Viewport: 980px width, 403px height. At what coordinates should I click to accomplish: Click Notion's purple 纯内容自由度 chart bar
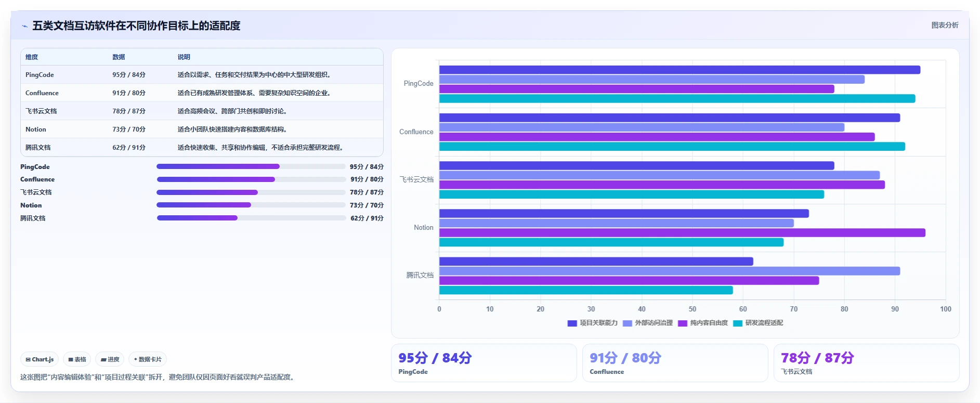682,232
